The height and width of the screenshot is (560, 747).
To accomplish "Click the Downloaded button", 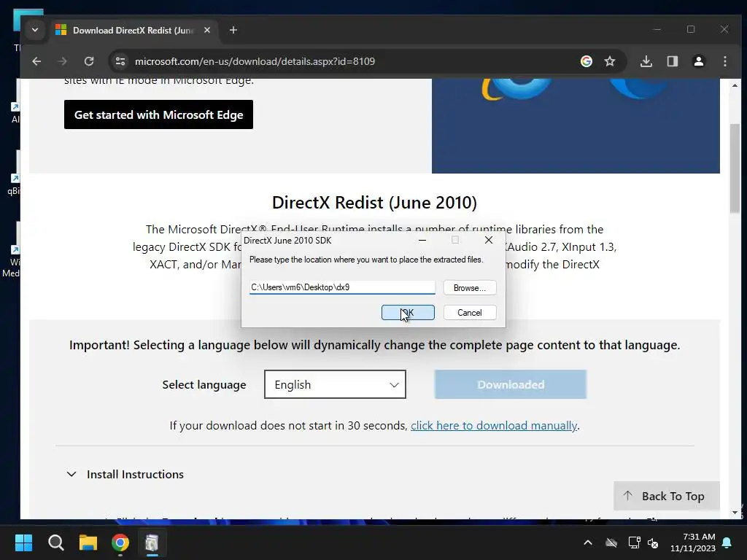I will pyautogui.click(x=510, y=384).
